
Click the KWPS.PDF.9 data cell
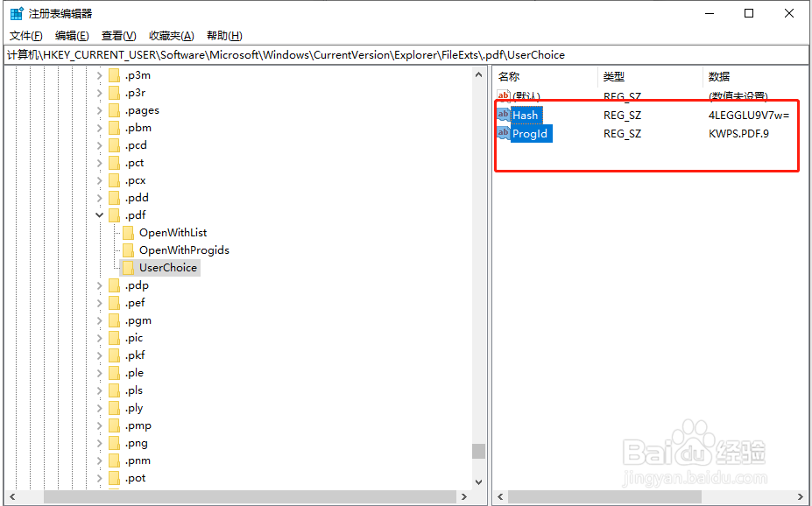(738, 134)
